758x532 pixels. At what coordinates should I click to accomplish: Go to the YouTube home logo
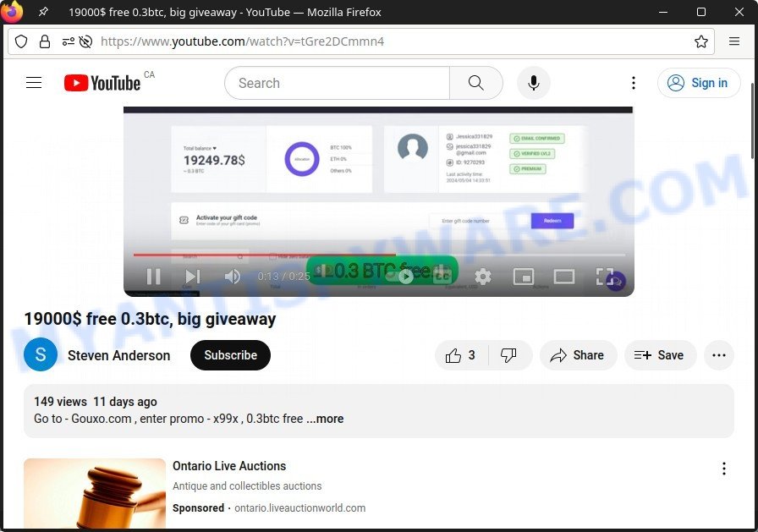click(102, 83)
